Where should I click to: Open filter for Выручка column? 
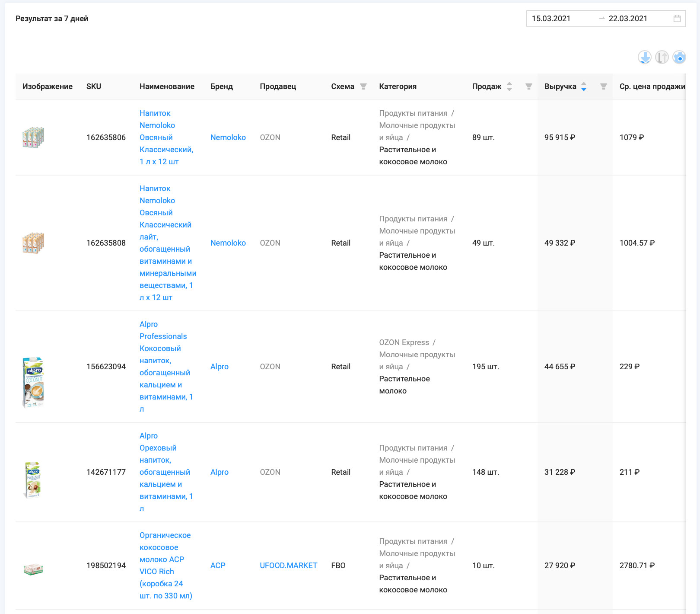pyautogui.click(x=604, y=86)
